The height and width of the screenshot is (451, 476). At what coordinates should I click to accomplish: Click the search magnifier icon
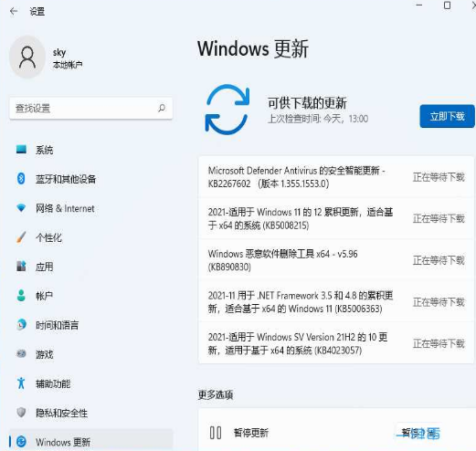(162, 108)
